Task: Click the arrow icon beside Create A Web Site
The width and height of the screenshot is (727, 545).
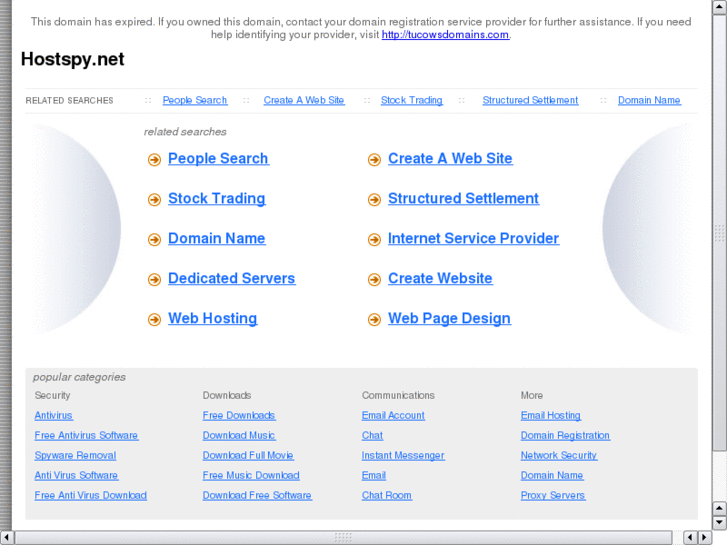Action: [374, 160]
